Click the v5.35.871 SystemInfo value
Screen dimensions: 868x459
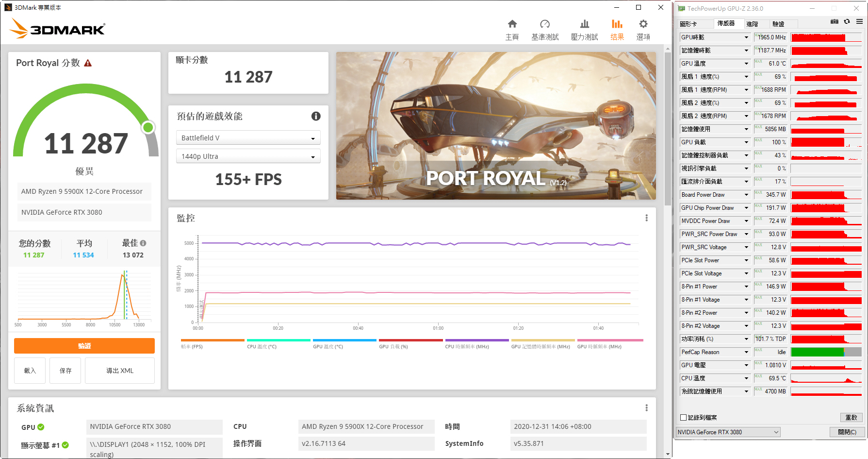pyautogui.click(x=578, y=443)
